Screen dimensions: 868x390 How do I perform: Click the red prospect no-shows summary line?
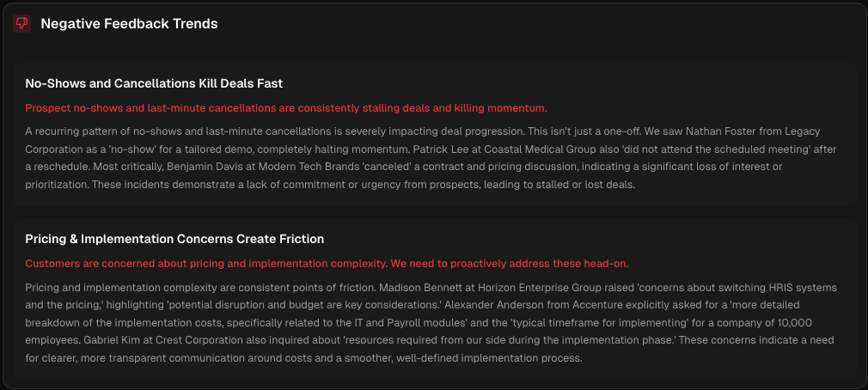click(x=286, y=108)
